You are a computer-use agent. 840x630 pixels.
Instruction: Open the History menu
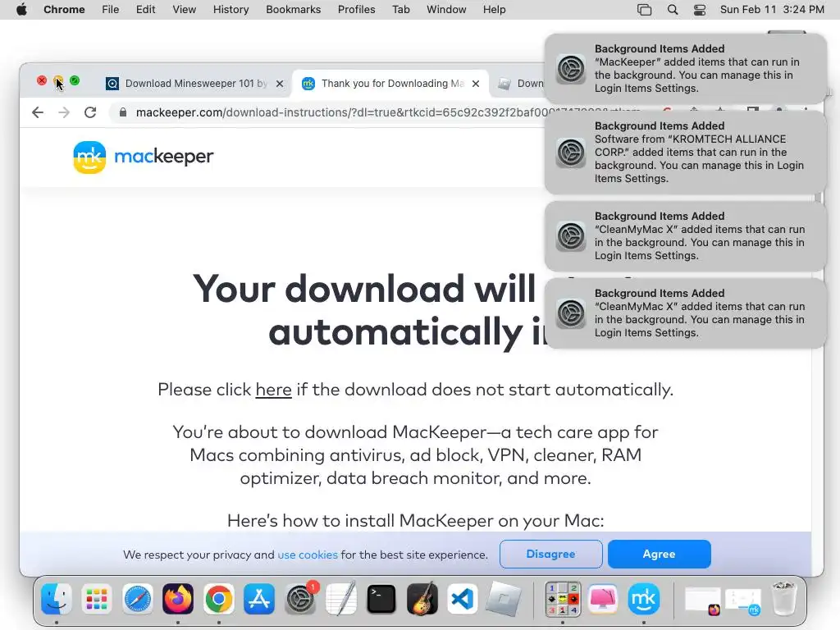click(x=231, y=10)
